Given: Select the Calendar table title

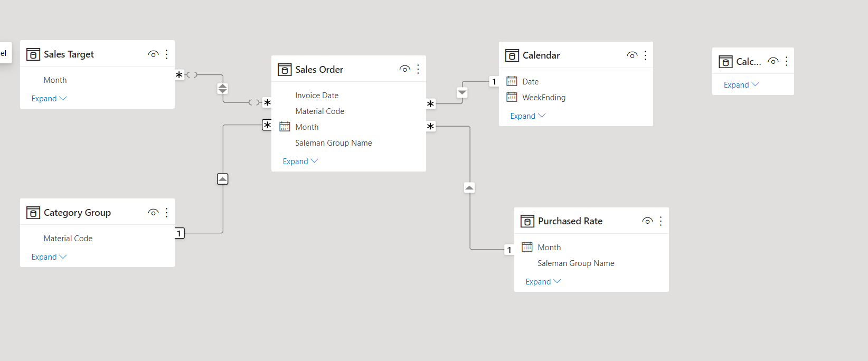Looking at the screenshot, I should (x=541, y=55).
